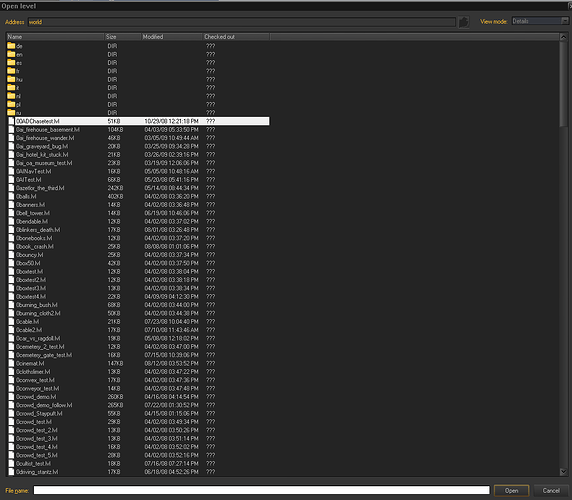Click the file icon of 0balls.M
Image resolution: width=572 pixels, height=500 pixels.
pos(11,196)
